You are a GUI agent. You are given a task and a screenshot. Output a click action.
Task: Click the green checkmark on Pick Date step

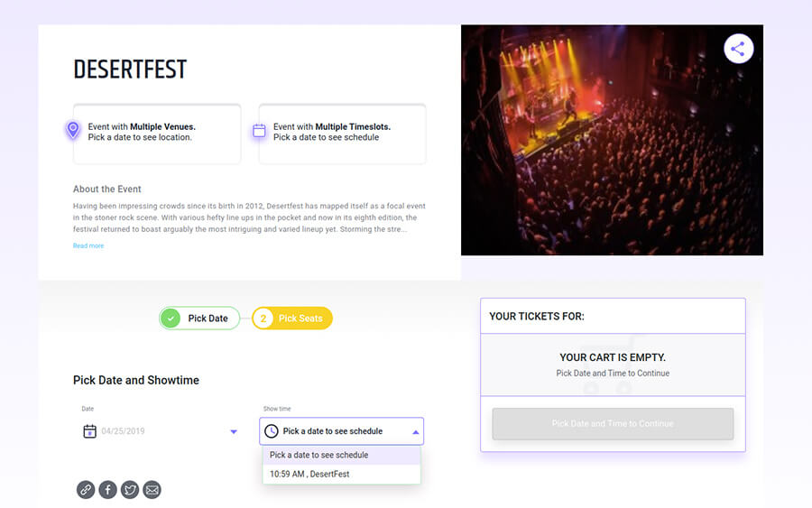[x=171, y=319]
